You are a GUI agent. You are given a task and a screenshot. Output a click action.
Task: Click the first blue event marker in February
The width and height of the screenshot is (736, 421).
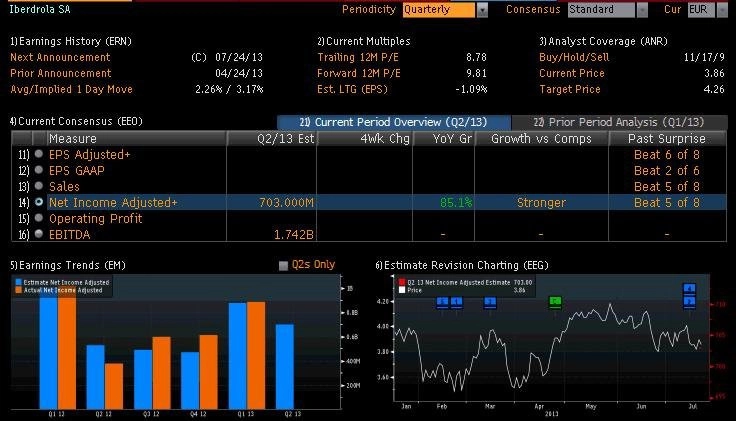click(x=442, y=303)
